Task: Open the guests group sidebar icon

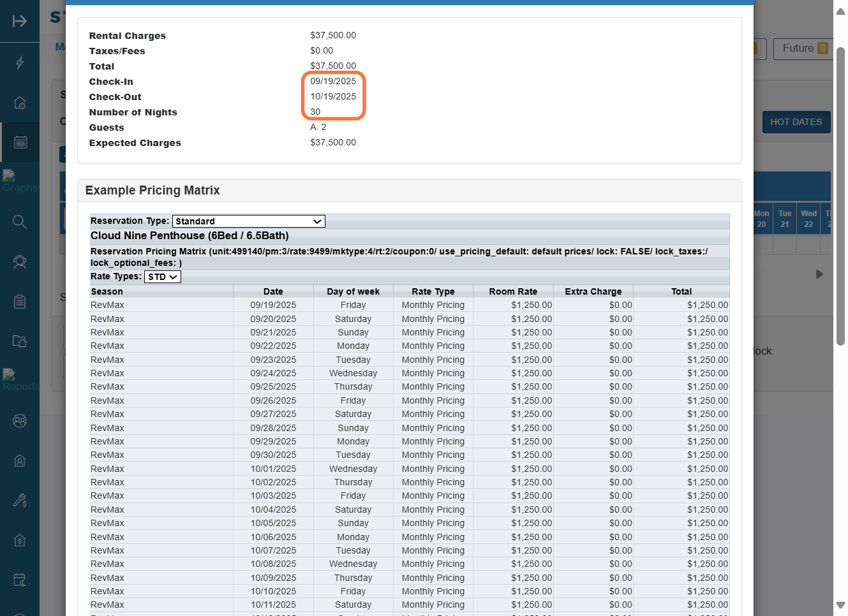Action: click(20, 421)
